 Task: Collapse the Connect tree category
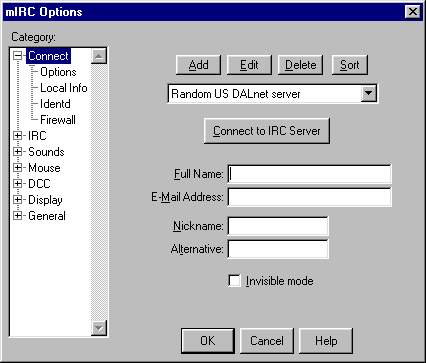[x=18, y=56]
